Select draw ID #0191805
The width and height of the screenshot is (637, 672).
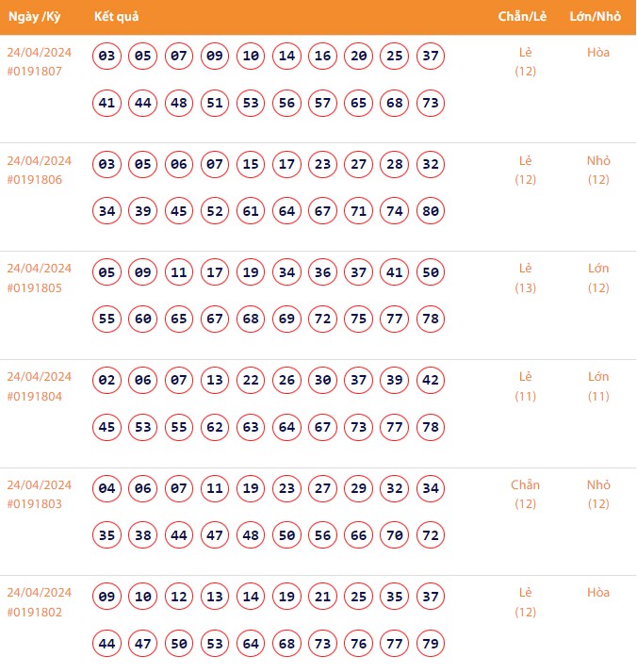tap(35, 287)
